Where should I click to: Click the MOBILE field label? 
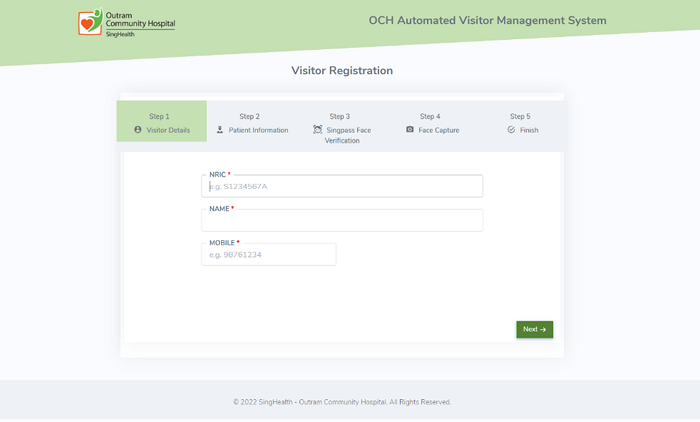tap(224, 243)
